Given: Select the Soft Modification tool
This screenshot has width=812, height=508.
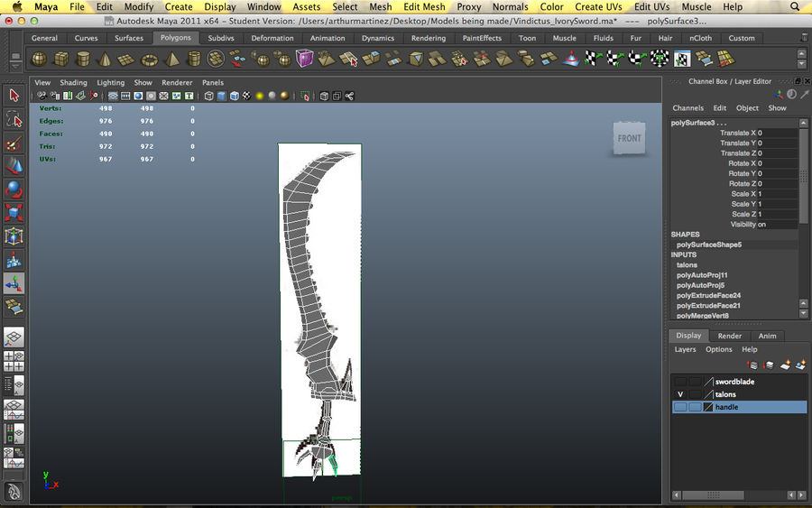Looking at the screenshot, I should (x=14, y=260).
